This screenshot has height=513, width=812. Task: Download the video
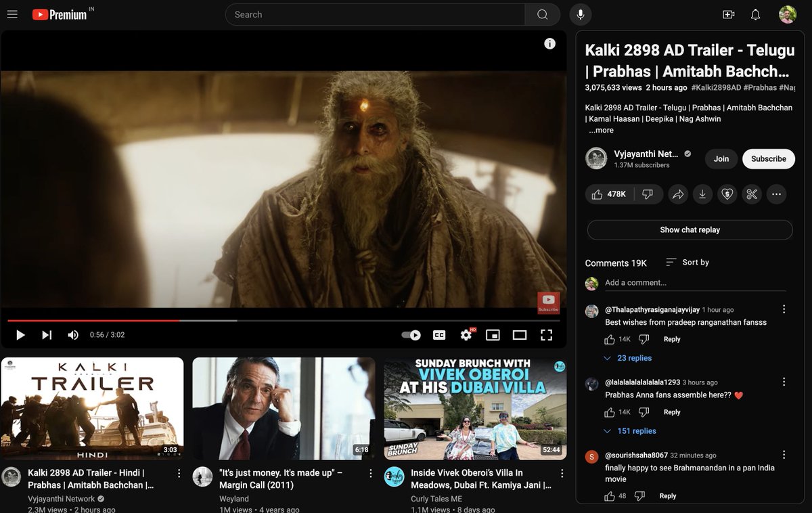pos(702,194)
